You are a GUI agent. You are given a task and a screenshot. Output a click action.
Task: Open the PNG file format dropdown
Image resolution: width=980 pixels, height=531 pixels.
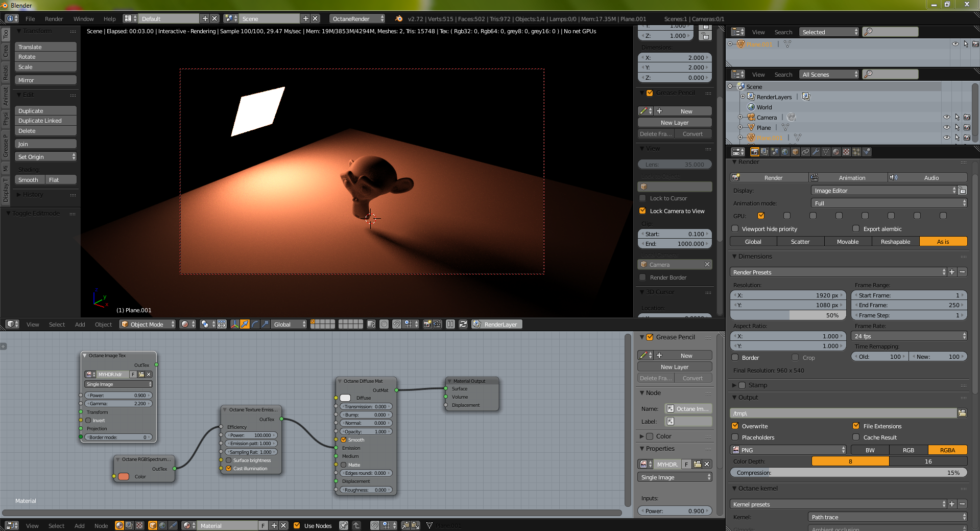(788, 450)
